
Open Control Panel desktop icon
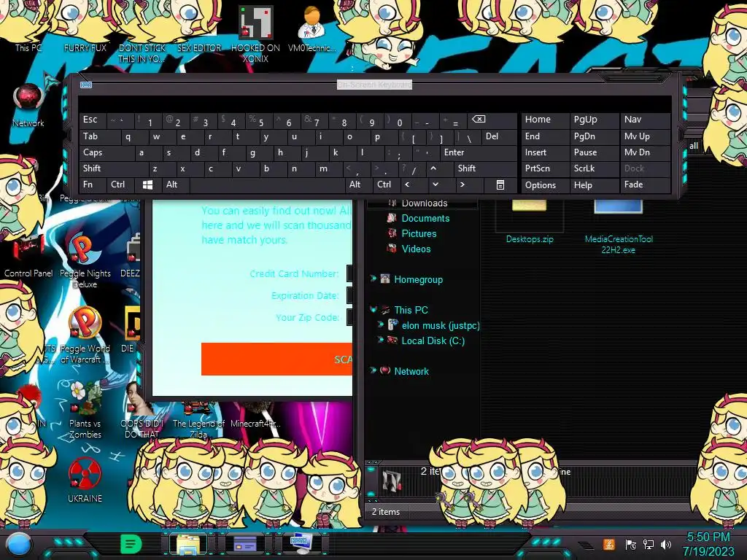28,257
